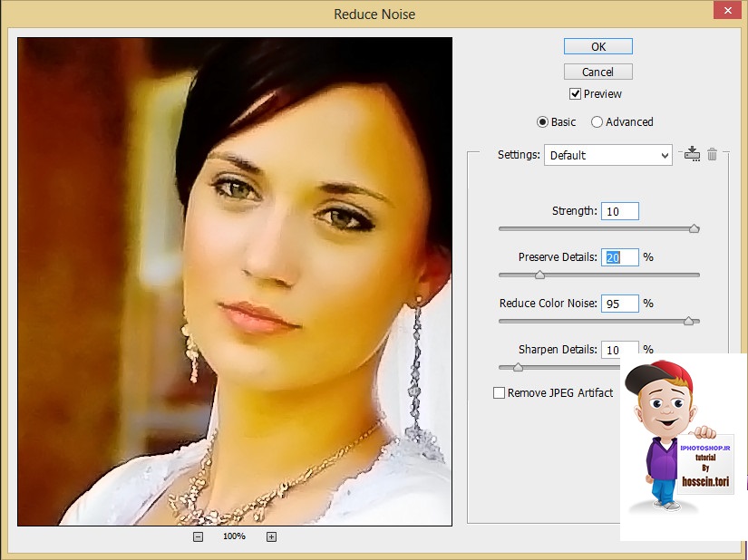
Task: Click the Strength slider handle
Action: click(695, 228)
